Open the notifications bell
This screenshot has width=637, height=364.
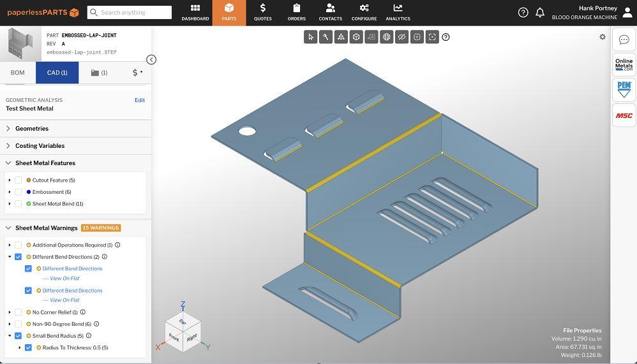click(540, 13)
